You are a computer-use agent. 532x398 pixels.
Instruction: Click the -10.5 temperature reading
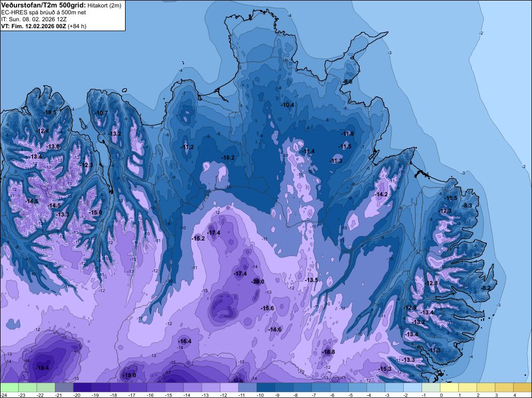tap(50, 112)
